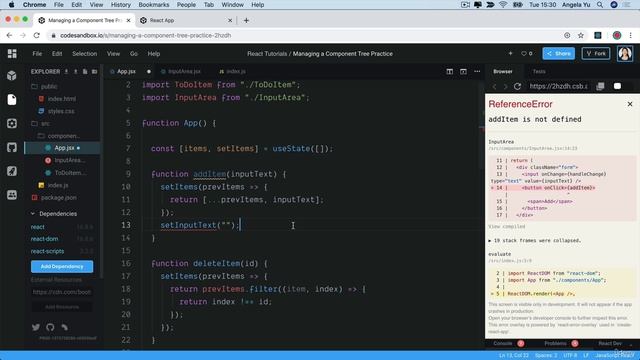This screenshot has height=360, width=640.
Task: Open a new Chrome tab
Action: pos(246,20)
